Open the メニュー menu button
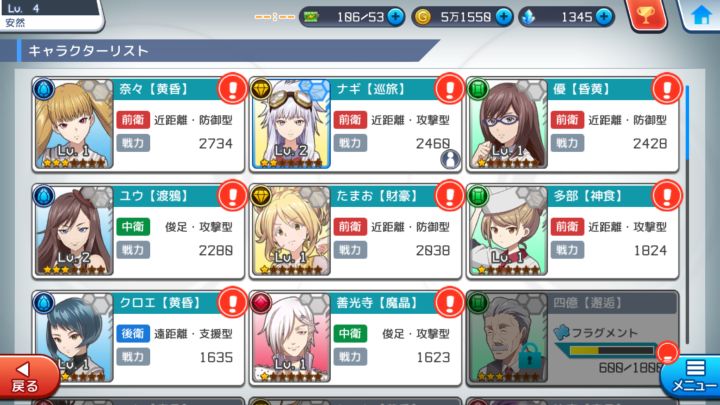This screenshot has height=405, width=720. [x=692, y=377]
